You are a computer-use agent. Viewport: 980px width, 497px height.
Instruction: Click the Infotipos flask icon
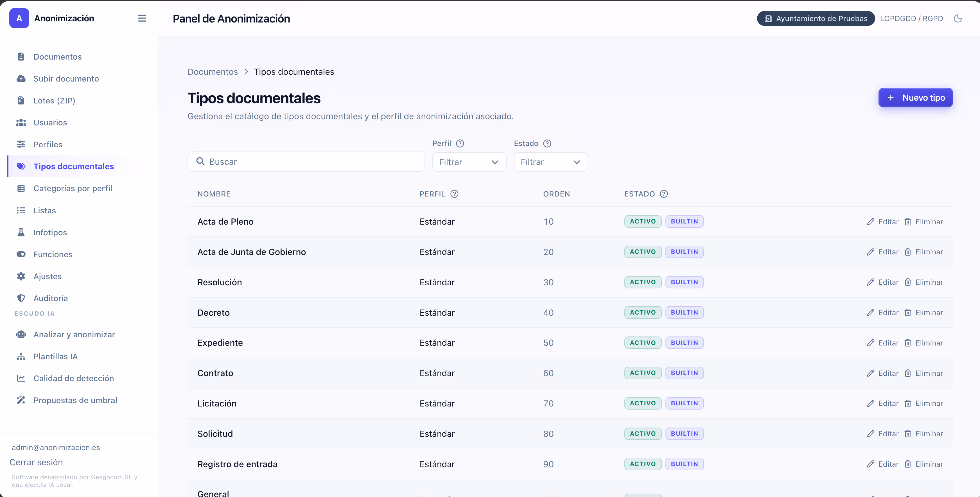click(21, 232)
